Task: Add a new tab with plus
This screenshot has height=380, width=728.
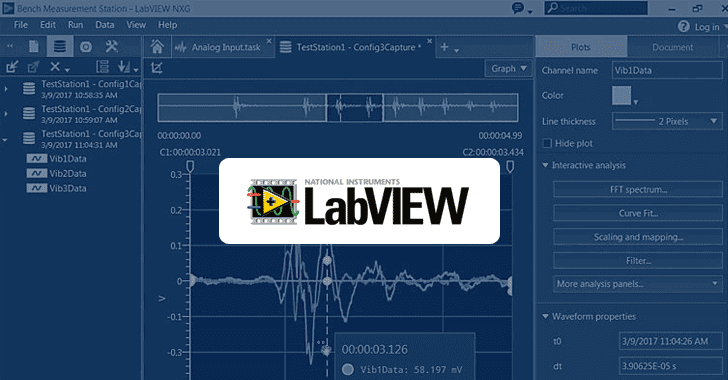Action: click(444, 47)
